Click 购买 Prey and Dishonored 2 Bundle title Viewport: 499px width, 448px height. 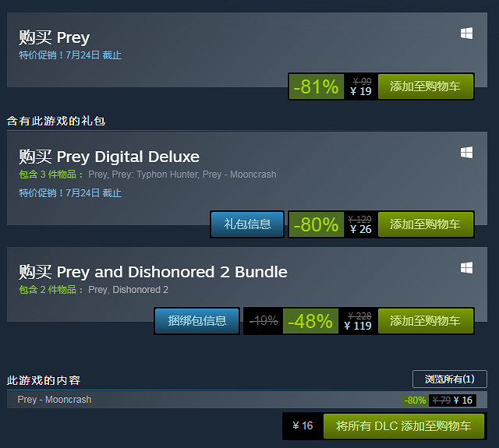point(153,272)
